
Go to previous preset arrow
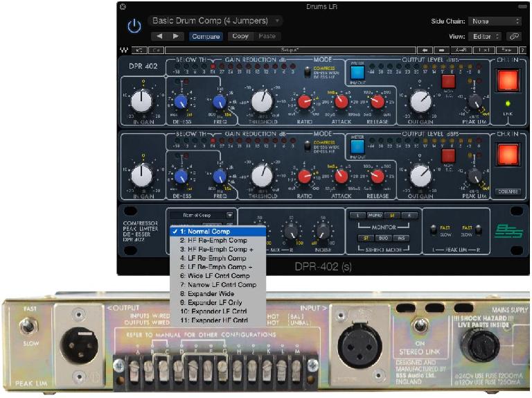pos(159,36)
